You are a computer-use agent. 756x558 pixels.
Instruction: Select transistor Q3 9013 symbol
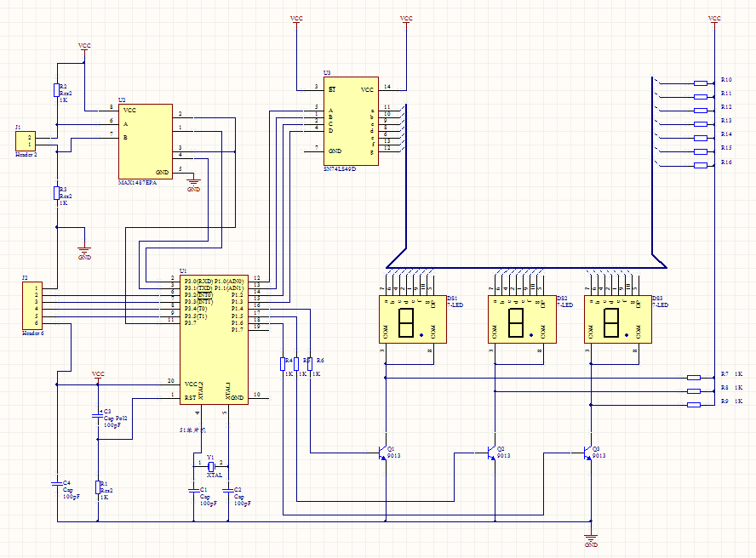588,453
